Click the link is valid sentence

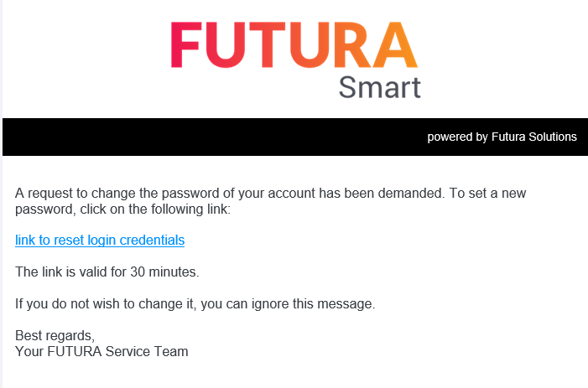click(x=107, y=272)
